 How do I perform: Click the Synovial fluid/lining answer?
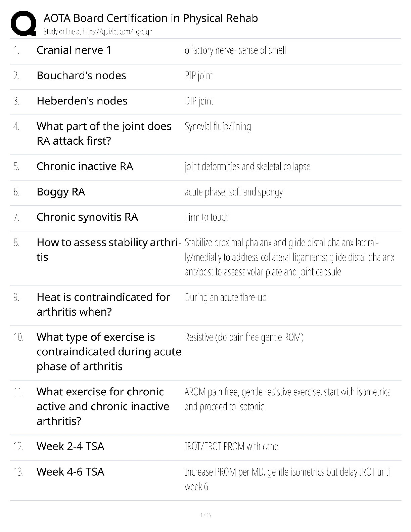218,127
